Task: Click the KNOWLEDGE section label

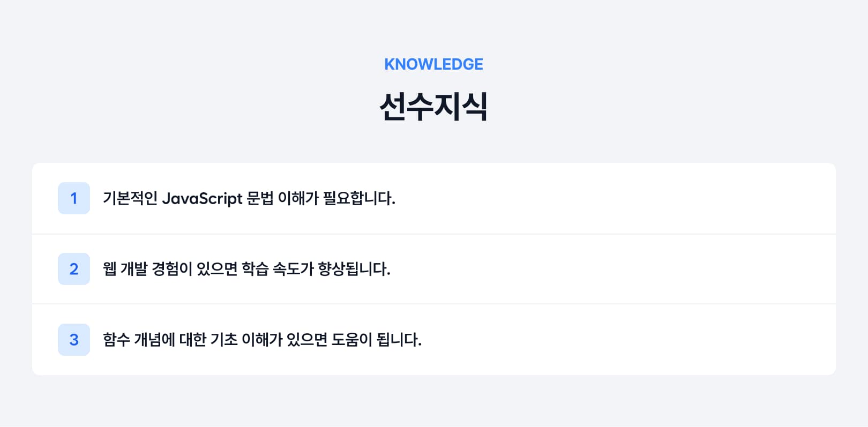Action: (x=434, y=64)
